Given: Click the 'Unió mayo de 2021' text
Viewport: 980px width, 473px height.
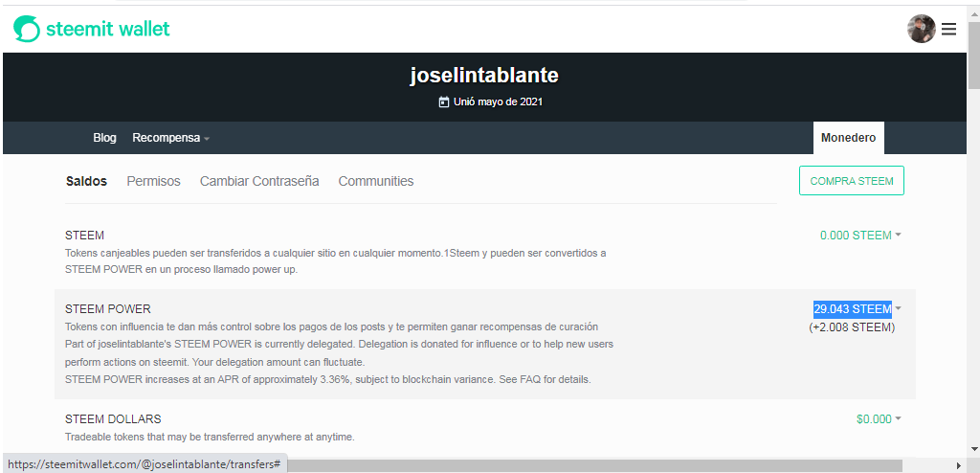Looking at the screenshot, I should [x=498, y=102].
